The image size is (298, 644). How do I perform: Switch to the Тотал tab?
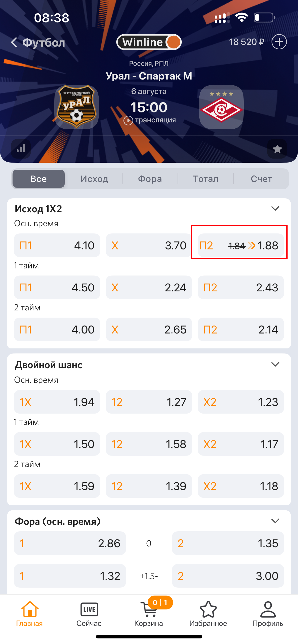click(x=206, y=179)
